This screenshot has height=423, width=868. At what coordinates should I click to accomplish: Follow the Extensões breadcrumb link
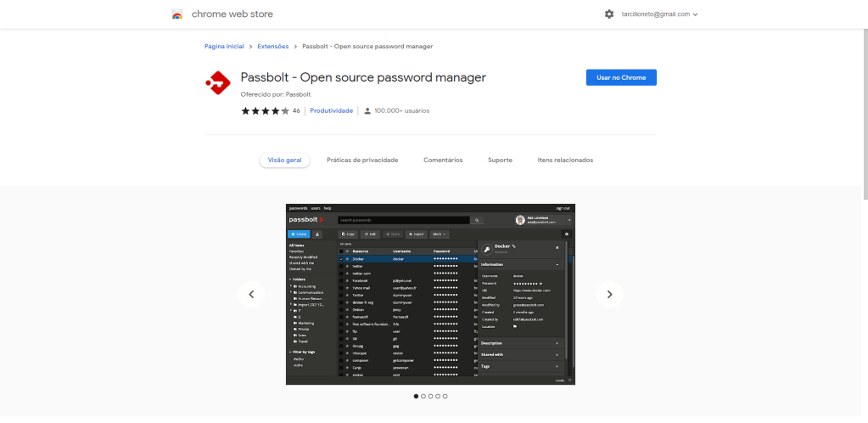273,46
